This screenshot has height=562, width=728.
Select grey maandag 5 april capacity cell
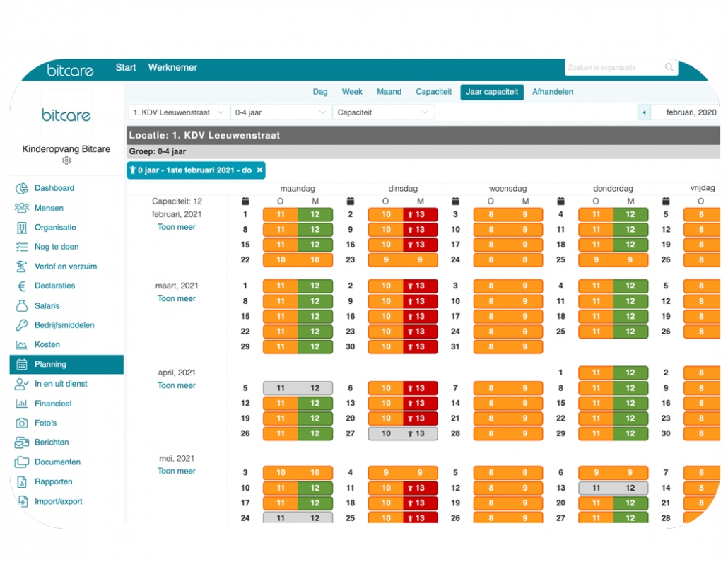[298, 388]
